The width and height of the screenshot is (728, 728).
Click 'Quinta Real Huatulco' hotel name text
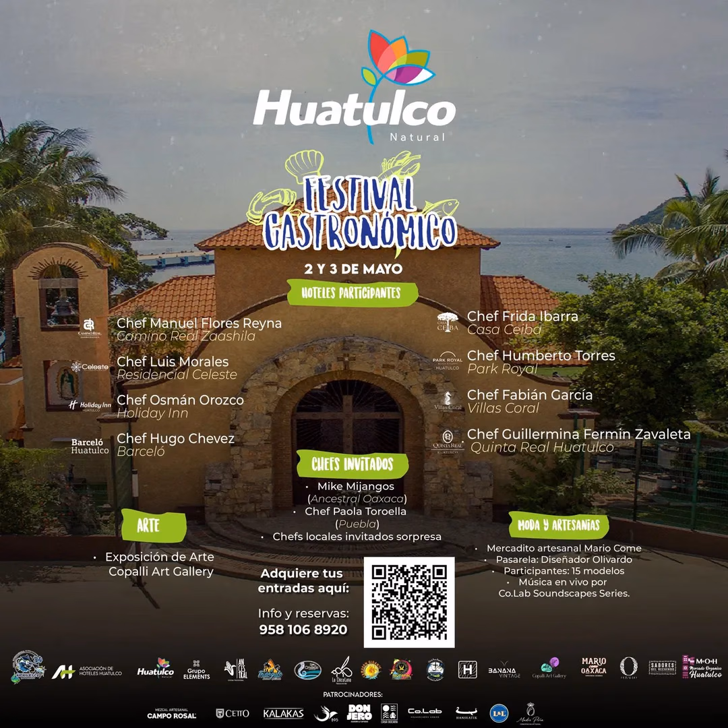pos(542,447)
